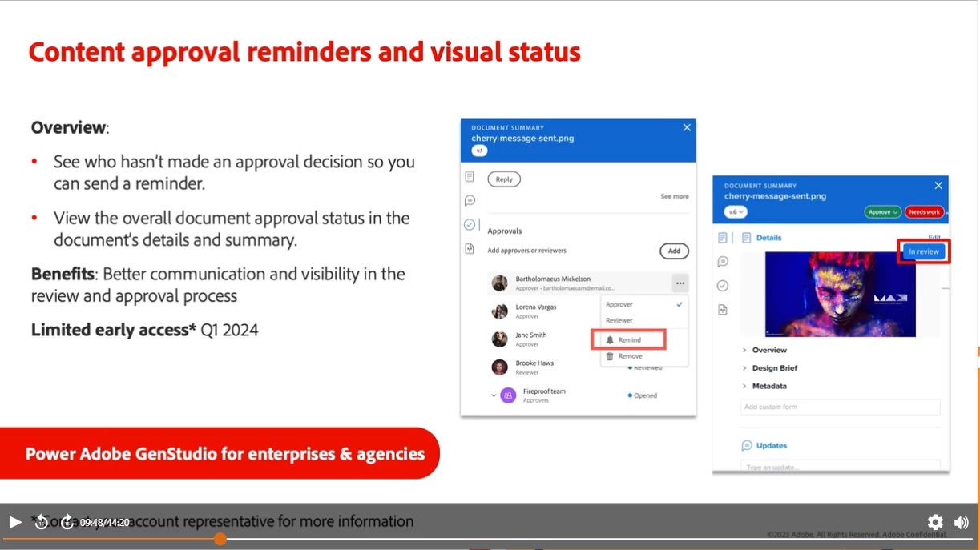Close the left Document Summary panel
The width and height of the screenshot is (980, 550).
687,127
